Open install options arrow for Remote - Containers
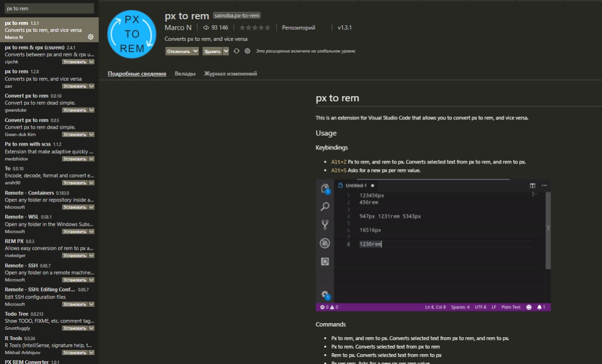This screenshot has height=364, width=602. coord(91,207)
